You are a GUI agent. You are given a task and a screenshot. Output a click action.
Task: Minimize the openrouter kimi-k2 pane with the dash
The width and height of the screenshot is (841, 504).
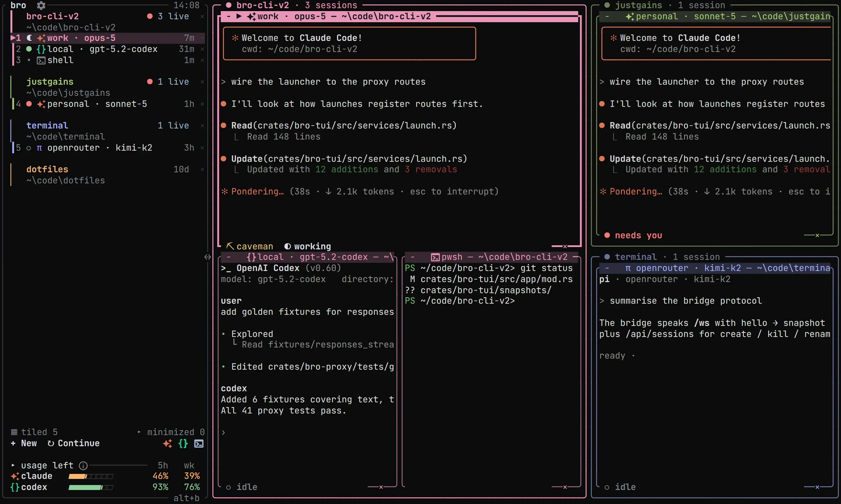[x=607, y=268]
